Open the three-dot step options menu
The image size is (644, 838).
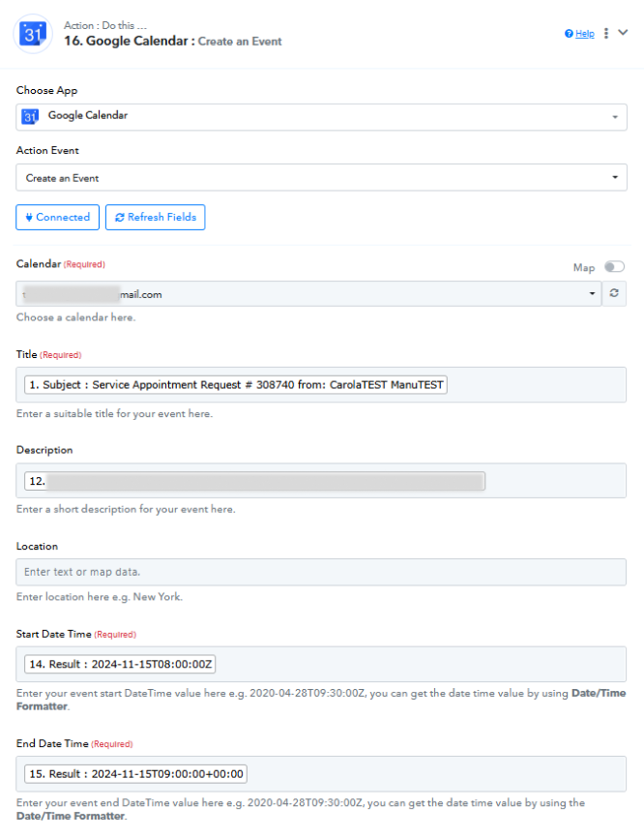(606, 33)
